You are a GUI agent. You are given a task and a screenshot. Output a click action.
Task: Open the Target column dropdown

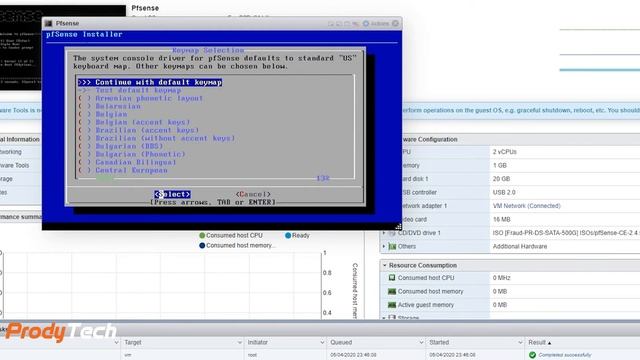click(x=240, y=342)
